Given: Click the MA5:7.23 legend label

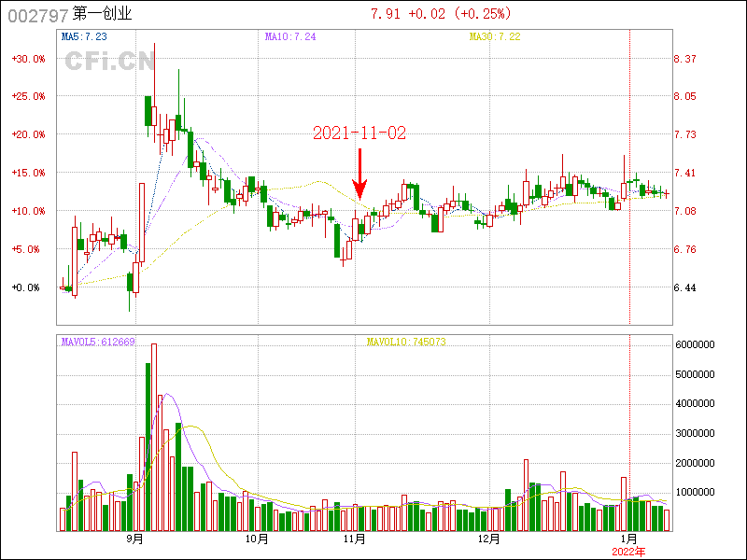Looking at the screenshot, I should [x=84, y=36].
